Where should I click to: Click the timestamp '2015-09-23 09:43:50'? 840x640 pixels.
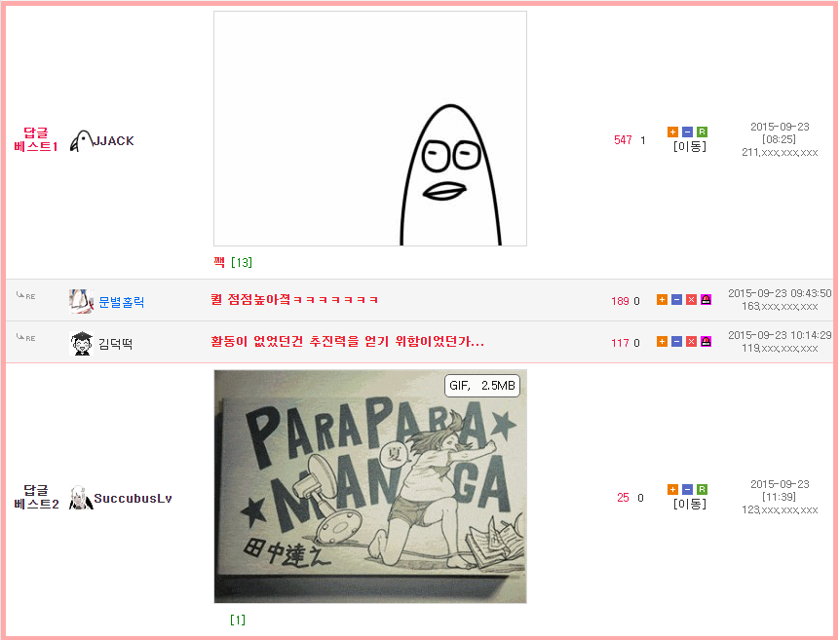click(x=780, y=293)
